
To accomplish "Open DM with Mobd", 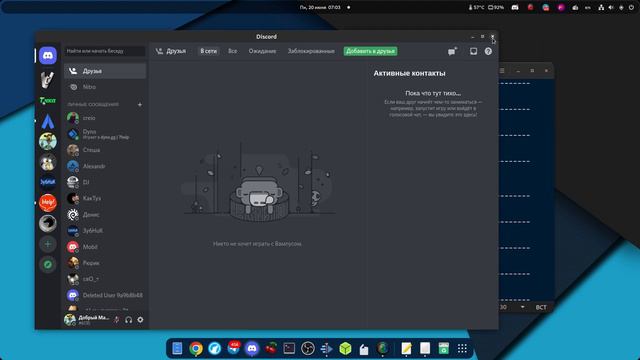I will 105,247.
